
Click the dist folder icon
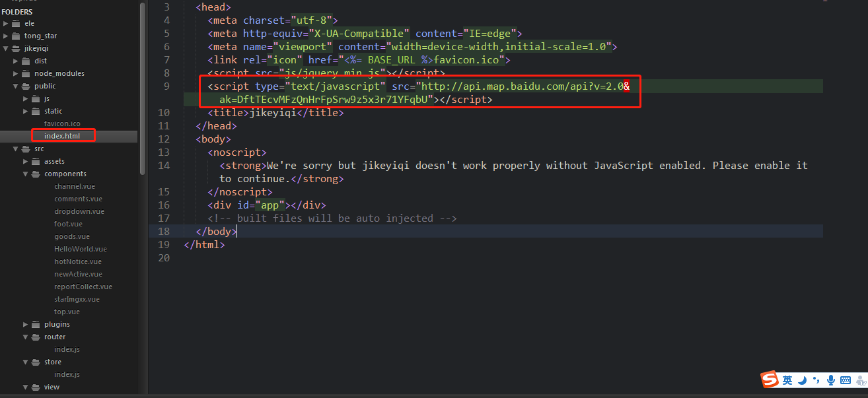pyautogui.click(x=26, y=61)
